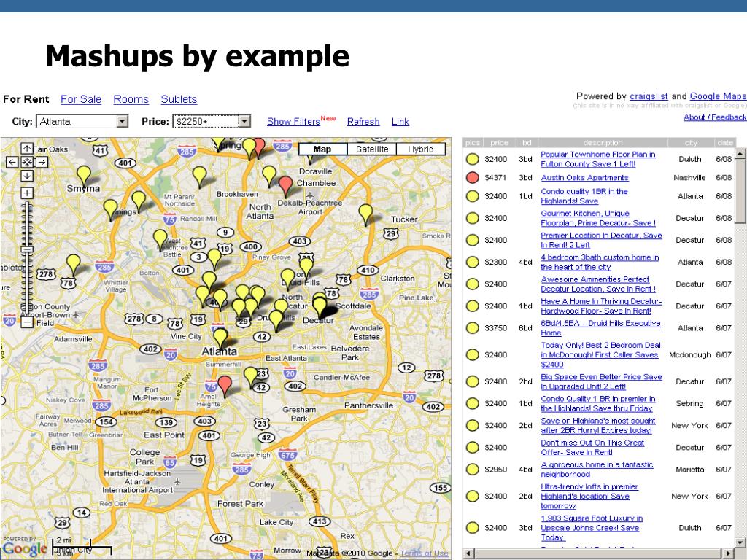The width and height of the screenshot is (747, 560).
Task: Open the About / Feedback link
Action: pos(715,117)
